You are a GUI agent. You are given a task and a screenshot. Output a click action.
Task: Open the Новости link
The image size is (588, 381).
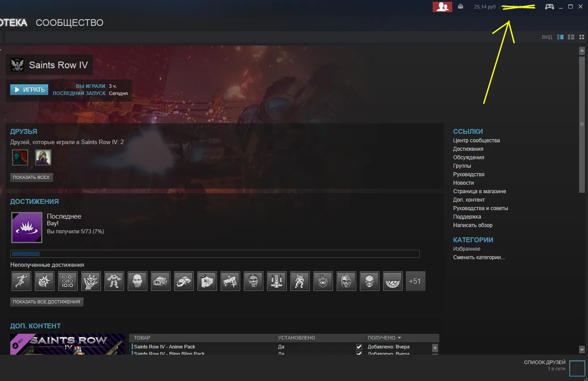coord(463,183)
